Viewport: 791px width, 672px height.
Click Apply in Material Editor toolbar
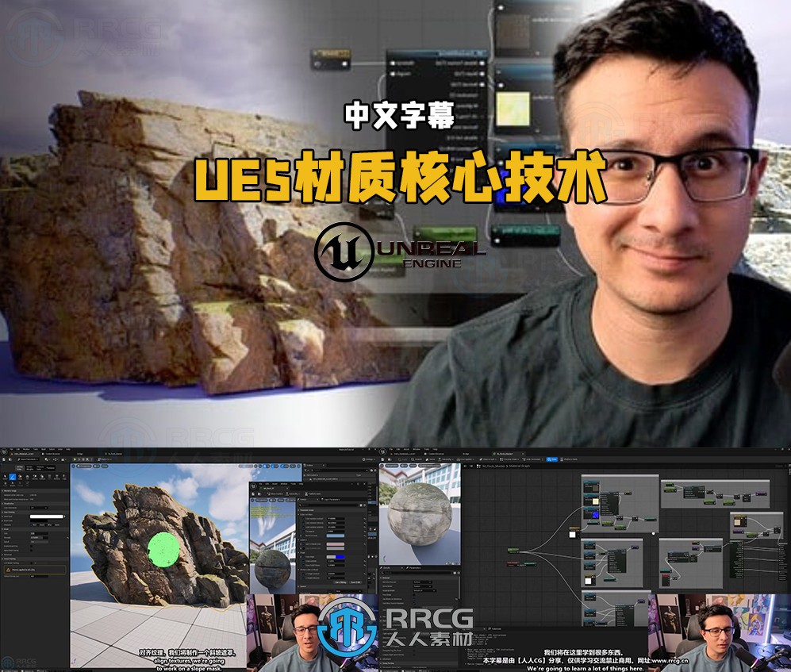click(402, 459)
